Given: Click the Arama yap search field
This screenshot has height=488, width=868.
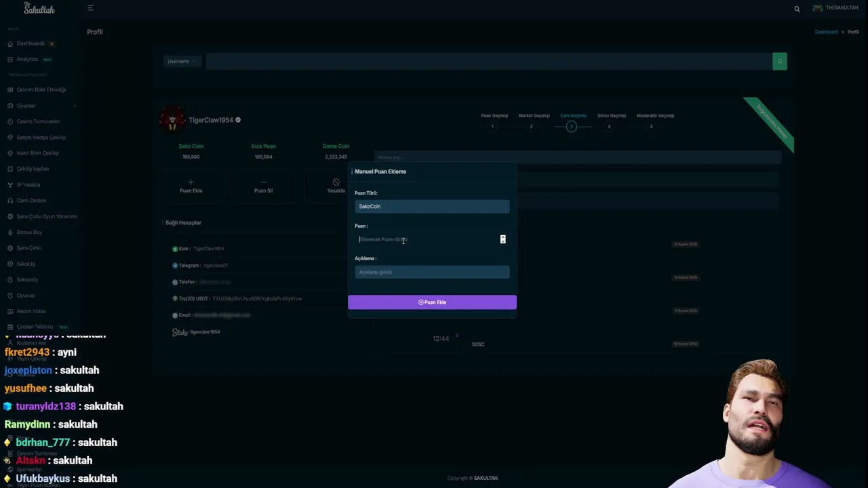Looking at the screenshot, I should click(578, 157).
